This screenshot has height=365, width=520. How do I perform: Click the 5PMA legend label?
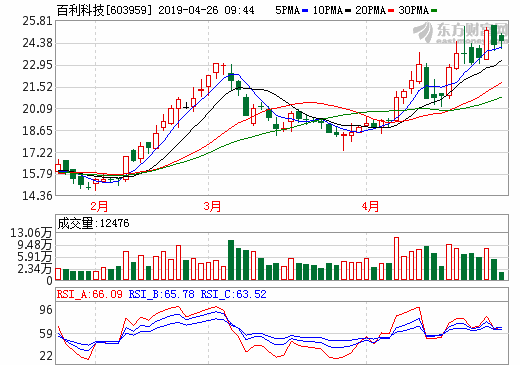(288, 11)
